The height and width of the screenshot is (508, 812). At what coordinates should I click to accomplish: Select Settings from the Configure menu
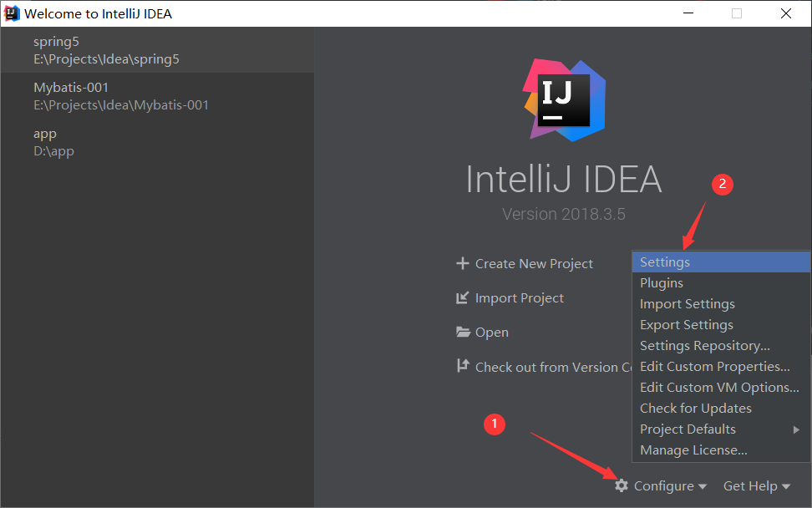[x=721, y=262]
